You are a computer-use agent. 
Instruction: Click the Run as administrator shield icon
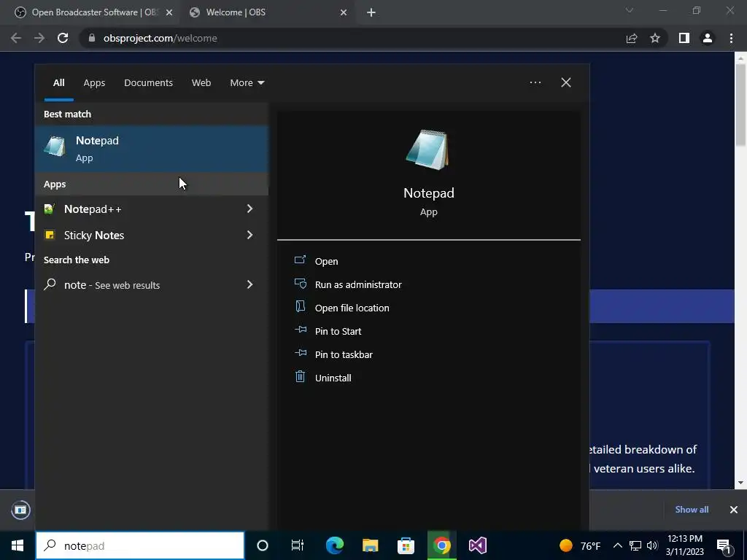(300, 284)
